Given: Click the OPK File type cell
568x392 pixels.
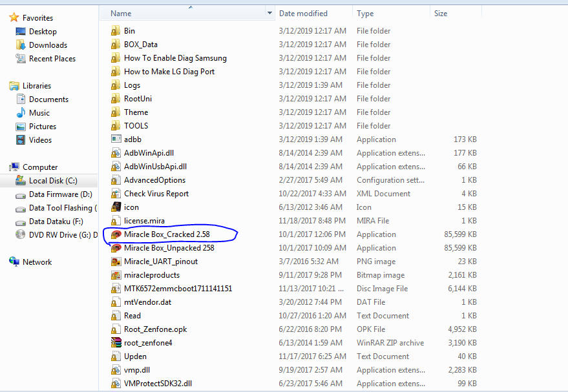Looking at the screenshot, I should (x=371, y=329).
